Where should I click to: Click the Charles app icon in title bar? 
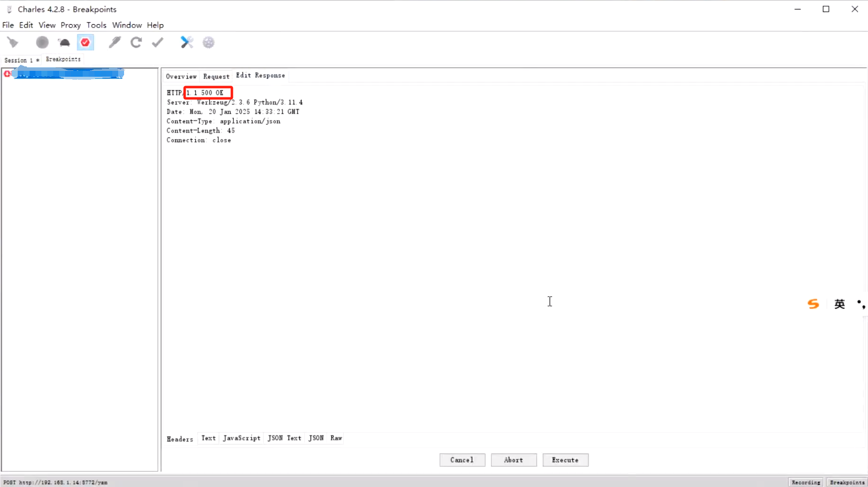point(9,9)
